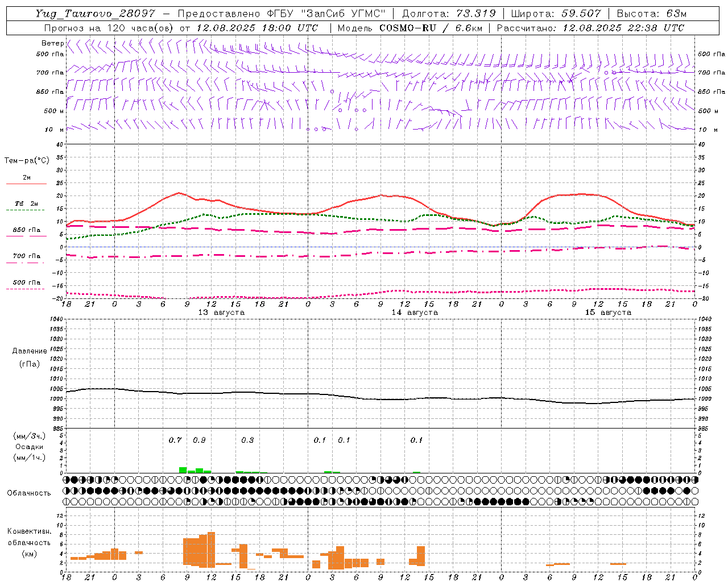Click the tallest orange convective cloud bar
The width and height of the screenshot is (728, 582).
pos(211,550)
